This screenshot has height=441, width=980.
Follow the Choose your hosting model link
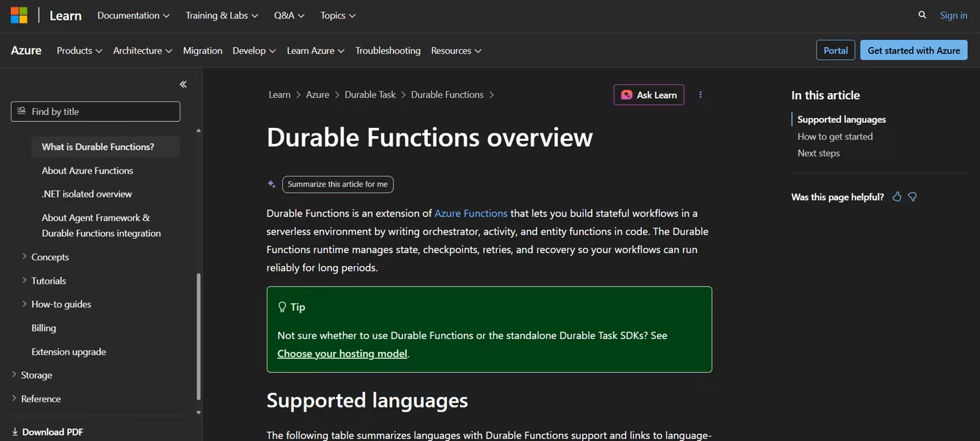click(342, 353)
